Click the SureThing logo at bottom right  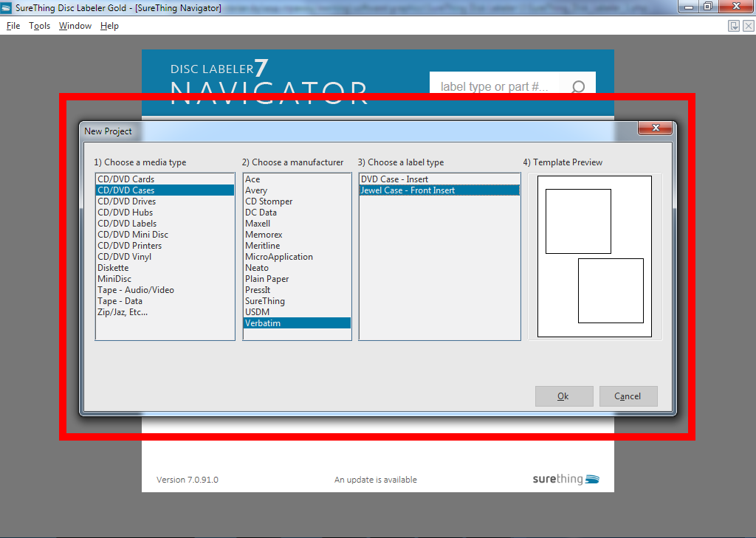tap(566, 479)
